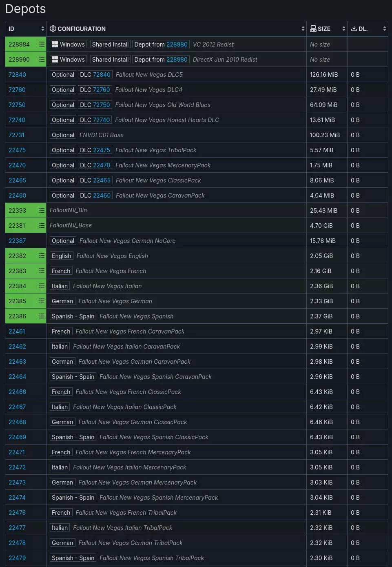
Task: Open file list icon for depot 228990
Action: [x=41, y=59]
